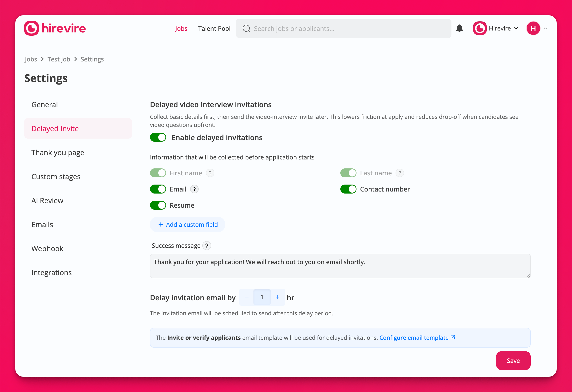Increase delay hours with plus icon

pos(277,297)
